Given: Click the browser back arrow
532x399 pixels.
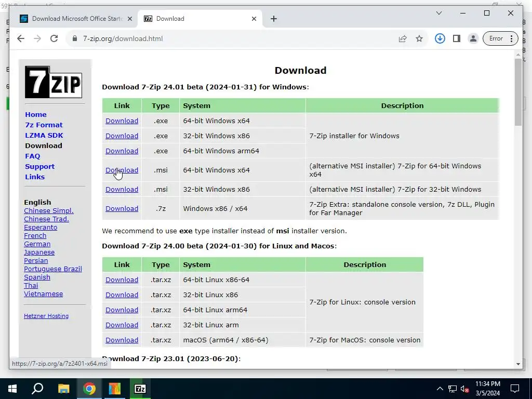Looking at the screenshot, I should [x=21, y=38].
